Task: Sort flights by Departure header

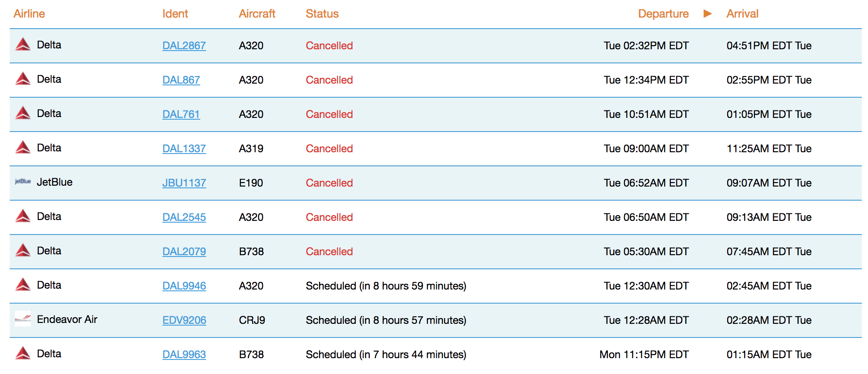Action: [663, 14]
